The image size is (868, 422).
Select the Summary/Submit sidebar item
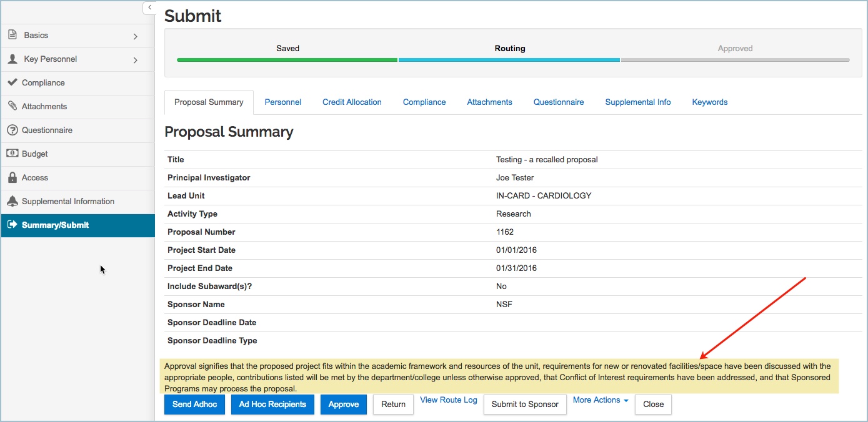point(55,225)
